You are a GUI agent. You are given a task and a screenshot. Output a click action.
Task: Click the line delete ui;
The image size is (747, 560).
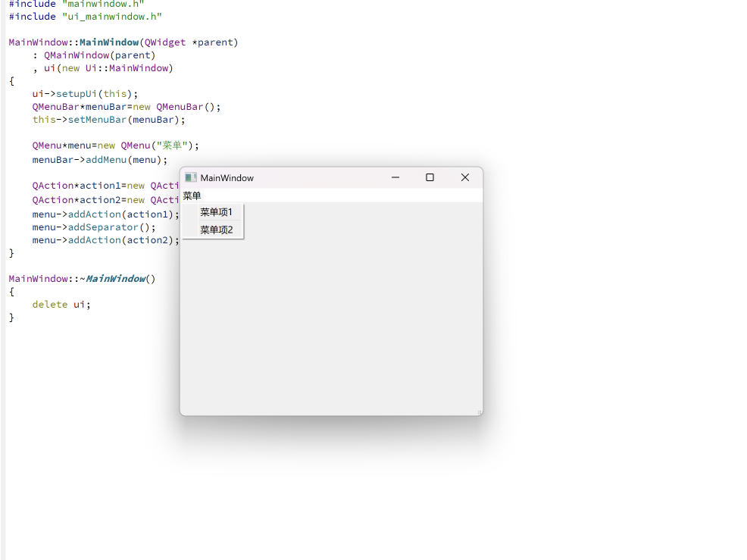[61, 304]
